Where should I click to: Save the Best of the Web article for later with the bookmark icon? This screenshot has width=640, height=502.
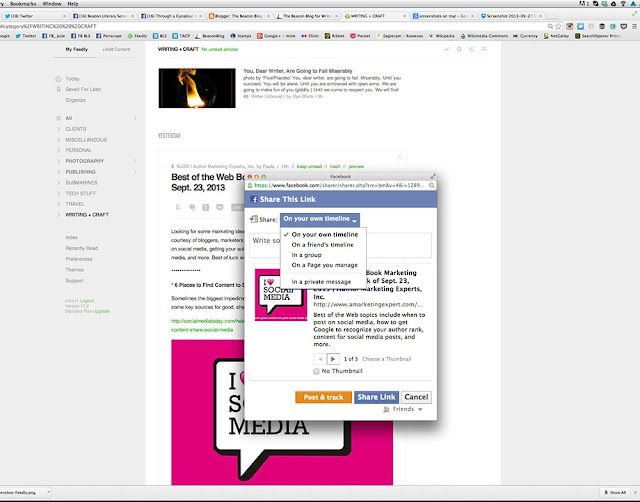click(178, 207)
